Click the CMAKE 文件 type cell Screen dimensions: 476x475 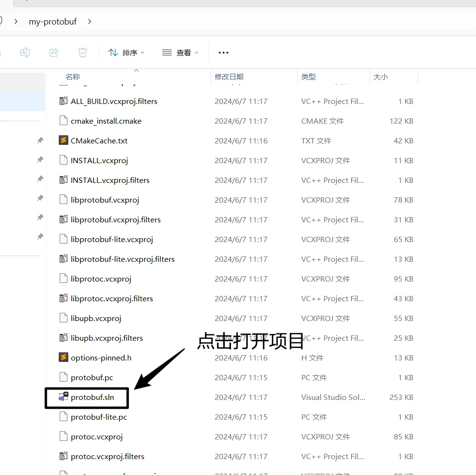pos(322,121)
